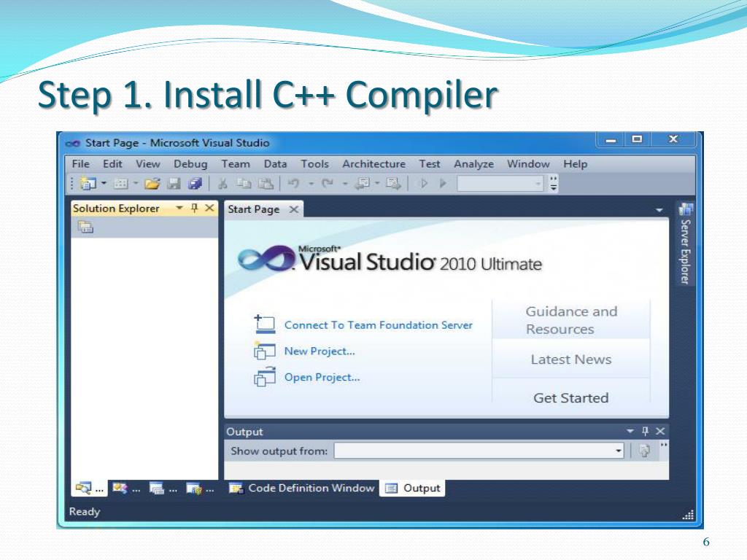
Task: Open the Help menu
Action: pos(575,164)
